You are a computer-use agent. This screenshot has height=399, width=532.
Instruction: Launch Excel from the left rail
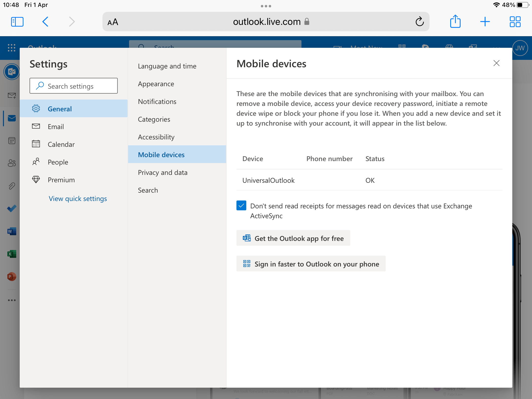[12, 254]
